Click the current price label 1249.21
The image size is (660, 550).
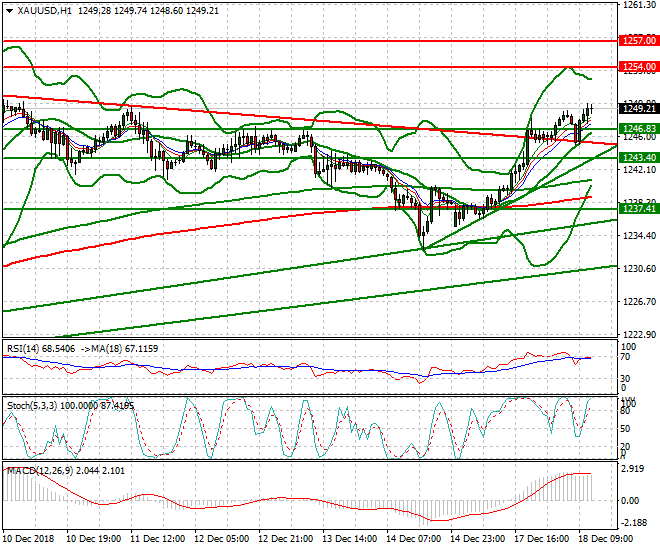[x=639, y=109]
